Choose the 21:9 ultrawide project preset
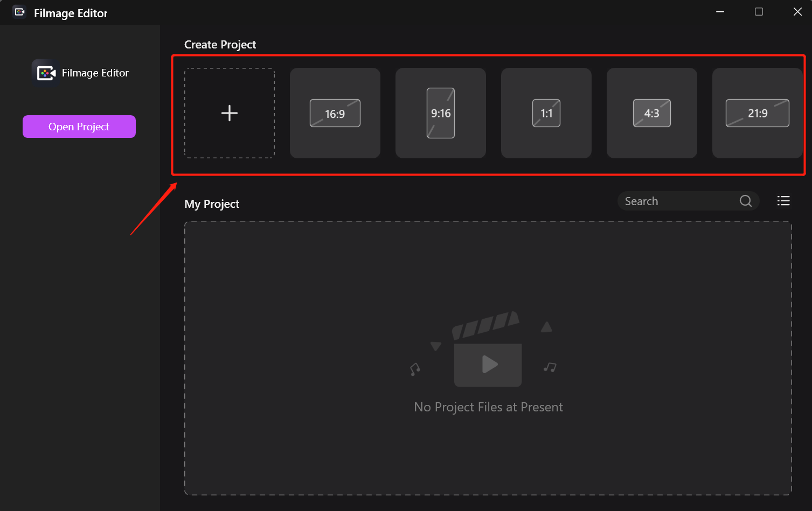812x511 pixels. pyautogui.click(x=757, y=113)
